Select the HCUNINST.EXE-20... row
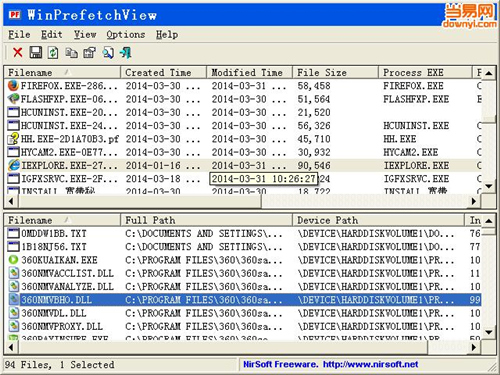 click(x=243, y=112)
